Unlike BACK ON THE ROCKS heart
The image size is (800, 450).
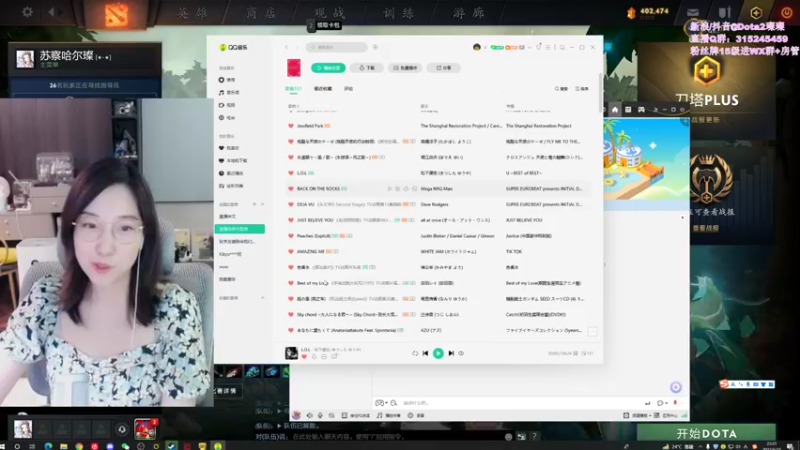coord(291,189)
